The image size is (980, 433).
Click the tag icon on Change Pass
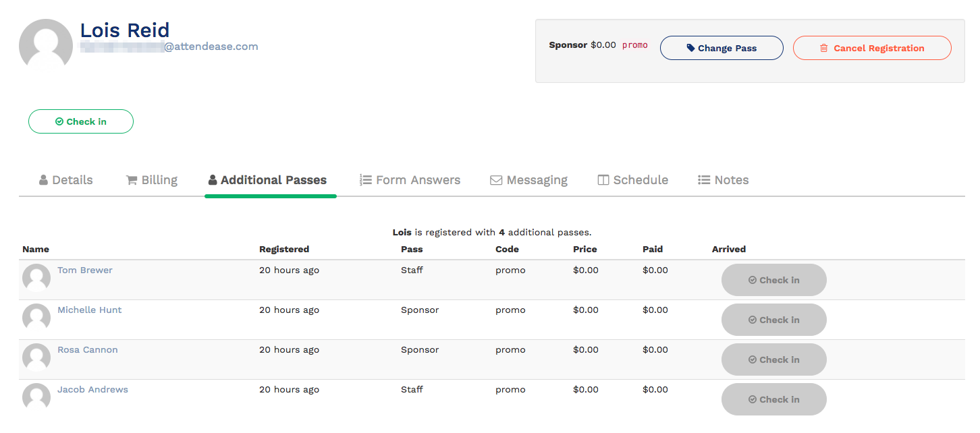tap(690, 48)
